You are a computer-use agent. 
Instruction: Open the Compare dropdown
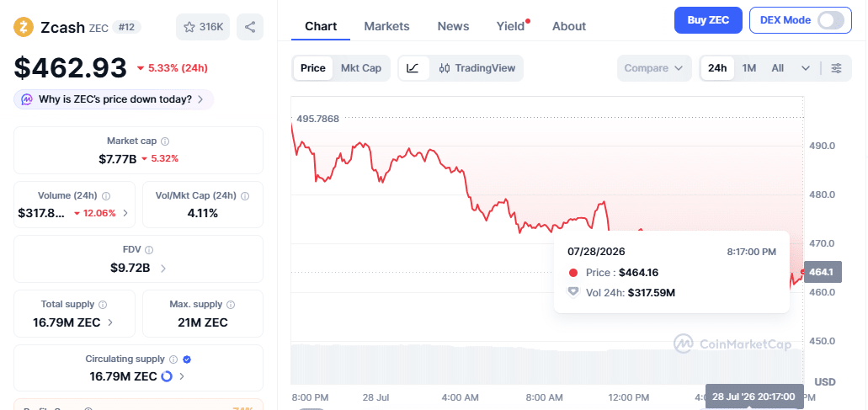pyautogui.click(x=654, y=68)
